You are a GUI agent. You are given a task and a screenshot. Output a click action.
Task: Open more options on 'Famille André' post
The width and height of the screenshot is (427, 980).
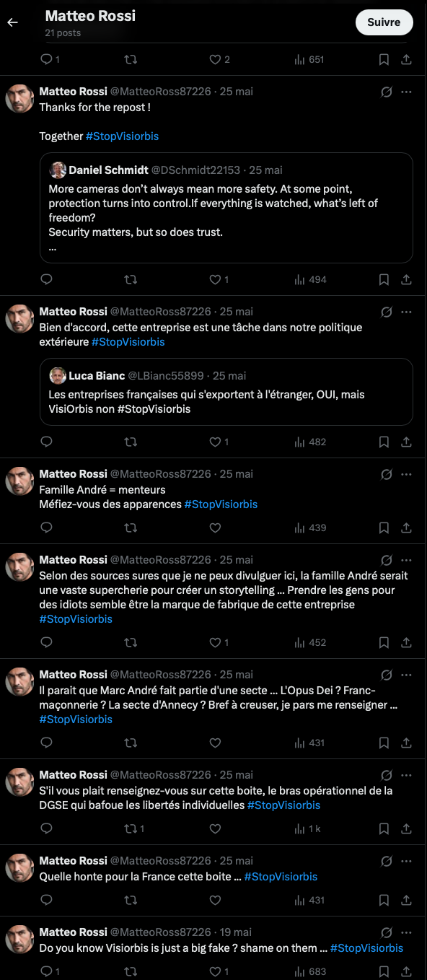pyautogui.click(x=406, y=474)
